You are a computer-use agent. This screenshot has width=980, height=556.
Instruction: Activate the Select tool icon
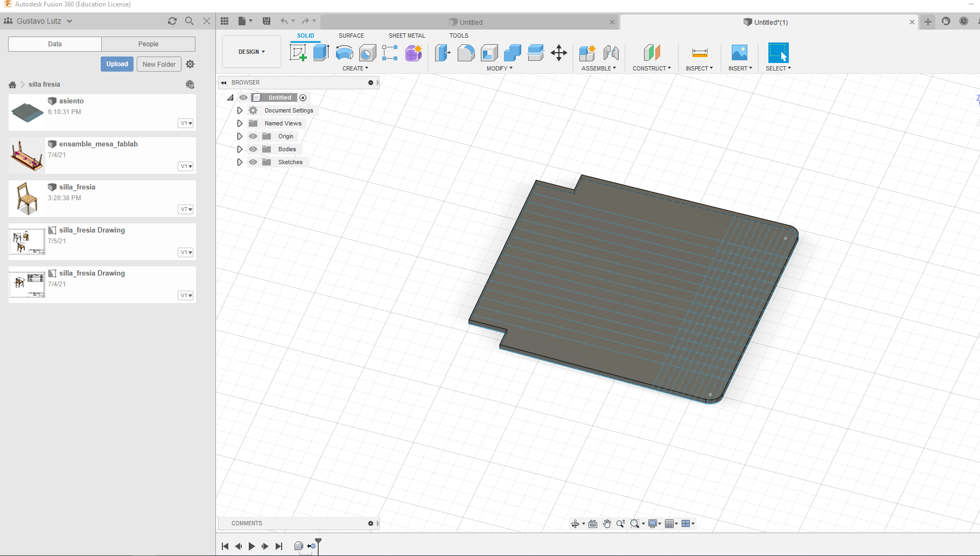(778, 53)
